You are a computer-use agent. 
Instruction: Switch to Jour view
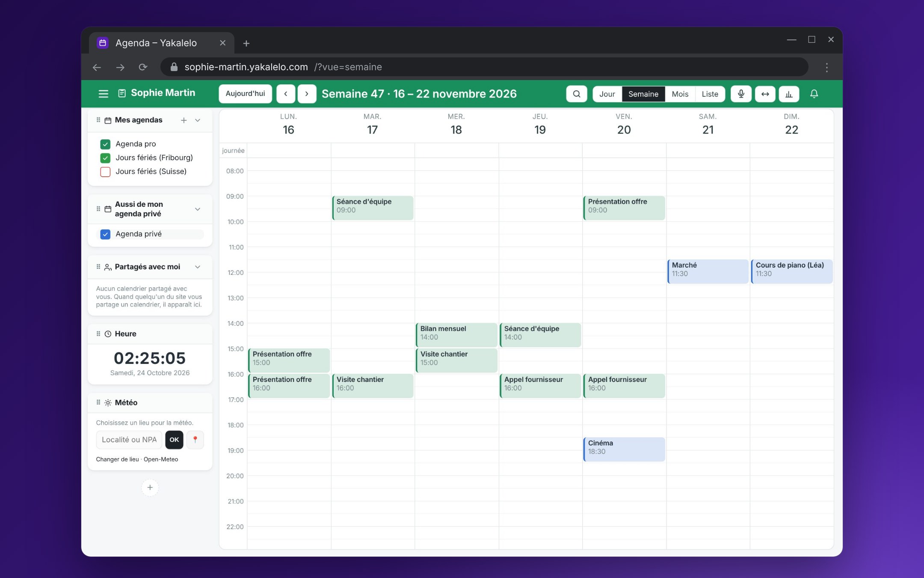[x=607, y=94]
